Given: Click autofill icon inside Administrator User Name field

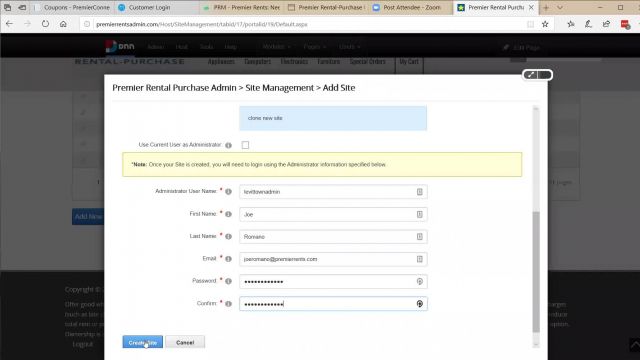Looking at the screenshot, I should 420,192.
